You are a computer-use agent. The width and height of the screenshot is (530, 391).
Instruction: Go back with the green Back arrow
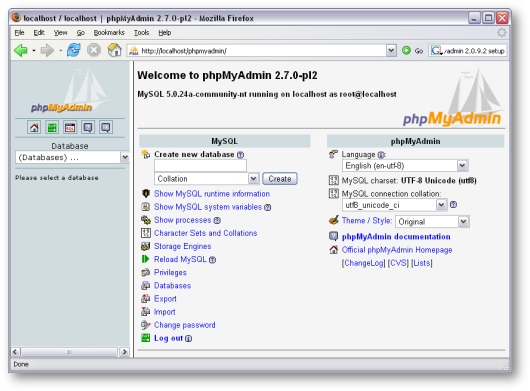click(21, 51)
